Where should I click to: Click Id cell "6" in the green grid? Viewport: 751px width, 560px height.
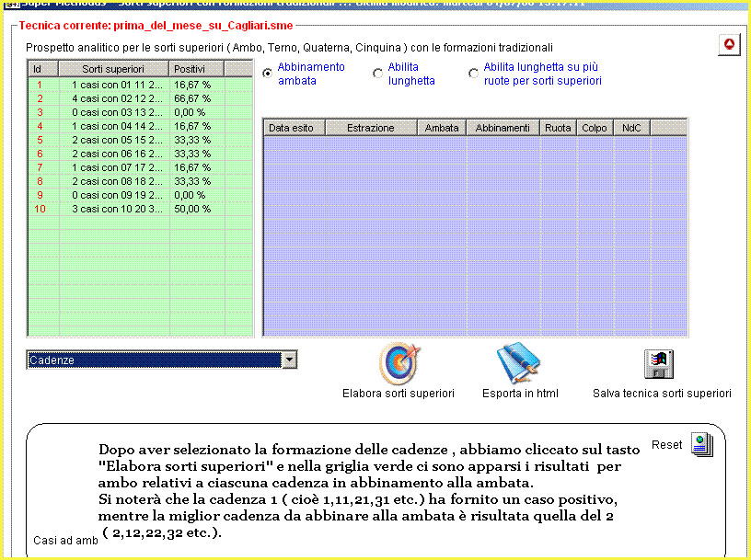pos(40,154)
